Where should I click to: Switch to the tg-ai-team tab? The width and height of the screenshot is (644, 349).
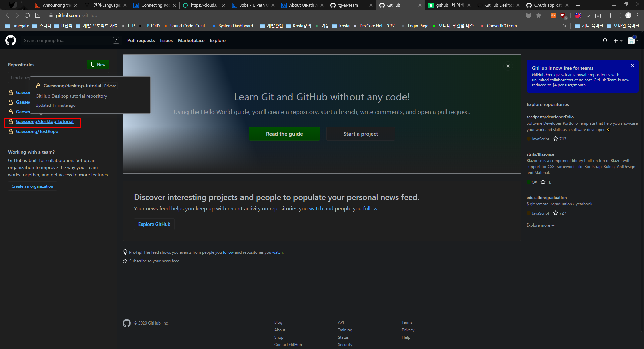tap(351, 5)
